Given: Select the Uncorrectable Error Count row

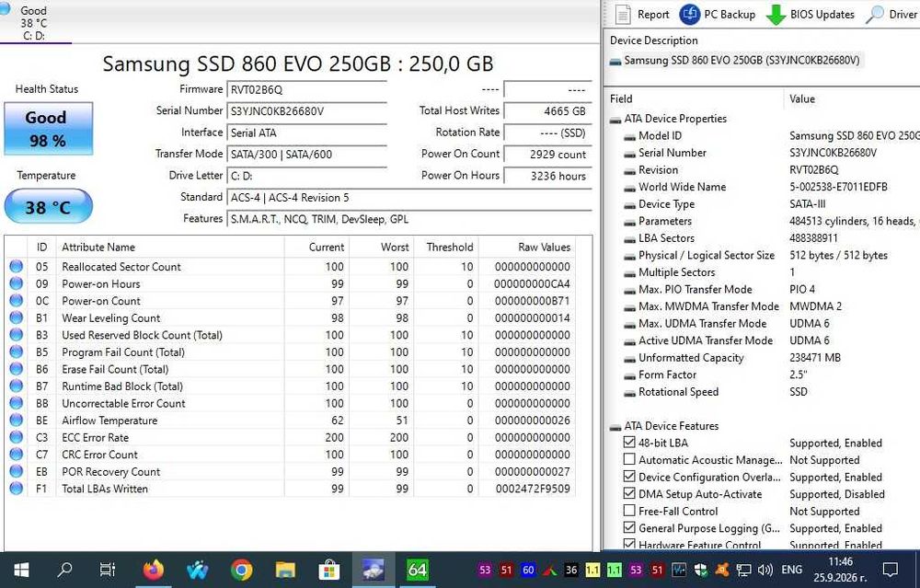Looking at the screenshot, I should coord(291,403).
